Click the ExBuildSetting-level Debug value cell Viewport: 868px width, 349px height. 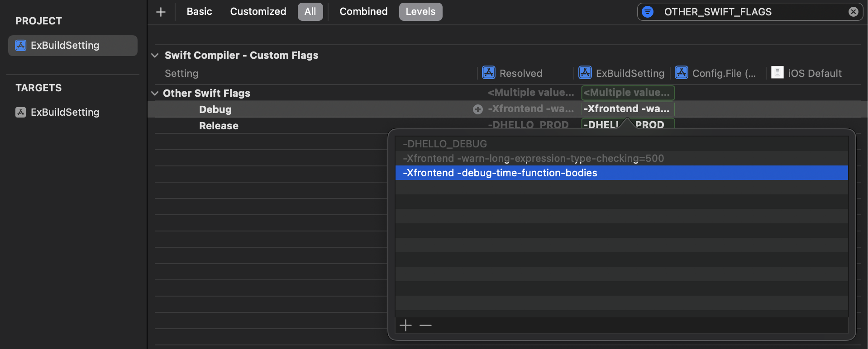pyautogui.click(x=628, y=108)
